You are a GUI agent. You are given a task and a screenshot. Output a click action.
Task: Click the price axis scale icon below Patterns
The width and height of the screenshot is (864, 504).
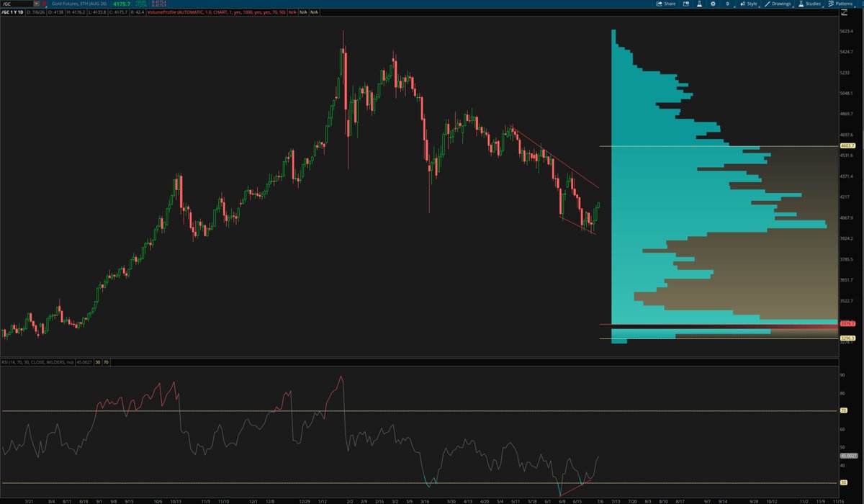pyautogui.click(x=844, y=12)
